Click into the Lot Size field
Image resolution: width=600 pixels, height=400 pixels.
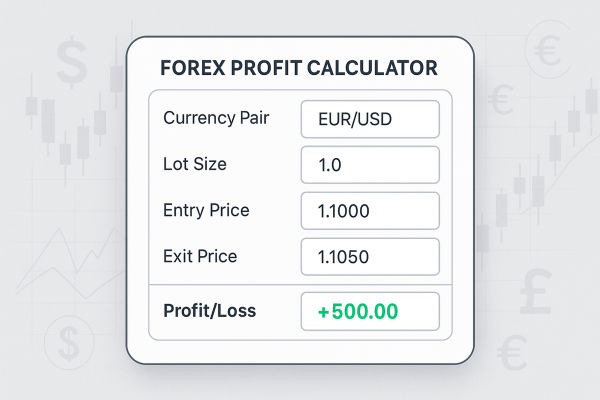coord(370,164)
